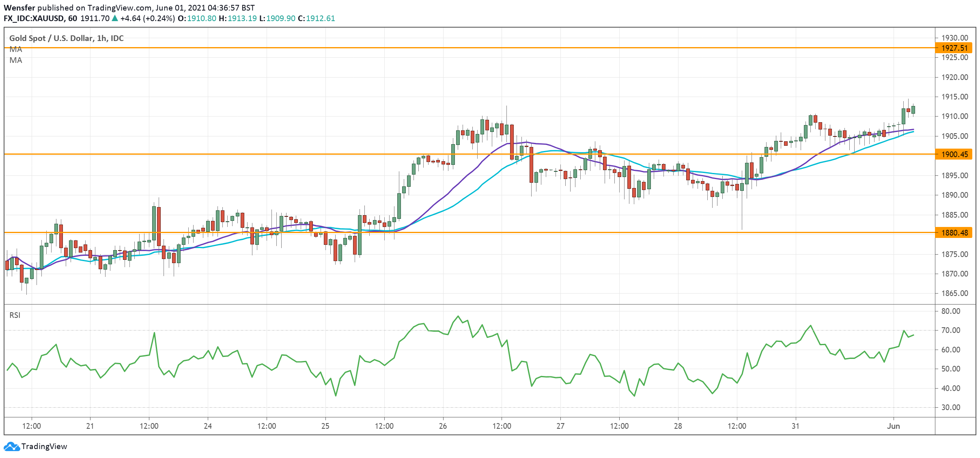The image size is (980, 458).
Task: Click the 1927.51 orange price label
Action: point(954,48)
